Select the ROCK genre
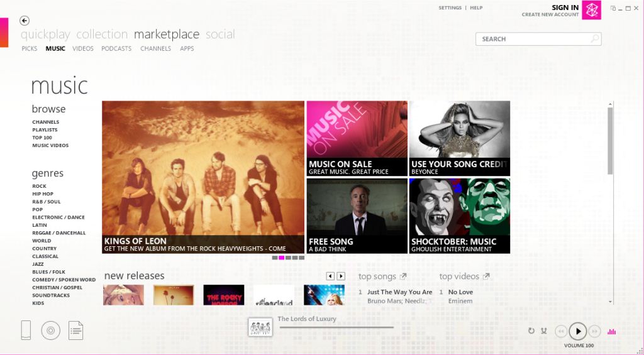This screenshot has height=355, width=644. click(x=40, y=186)
